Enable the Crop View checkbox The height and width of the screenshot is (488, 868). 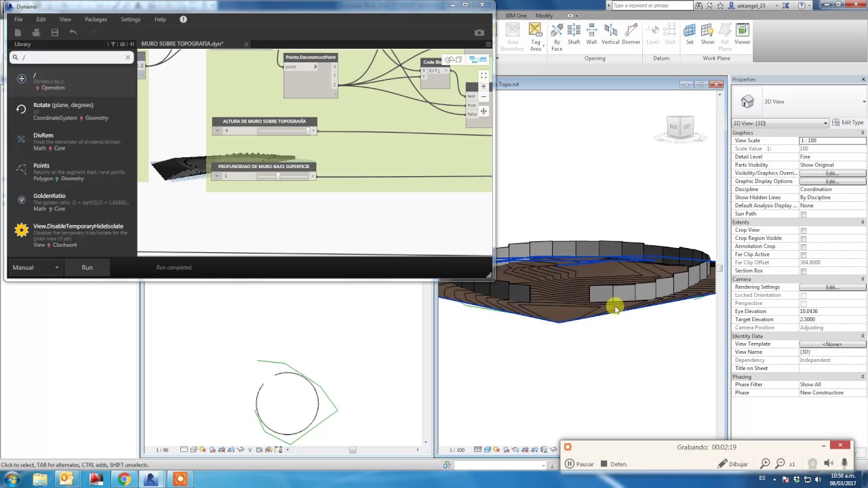pos(804,230)
